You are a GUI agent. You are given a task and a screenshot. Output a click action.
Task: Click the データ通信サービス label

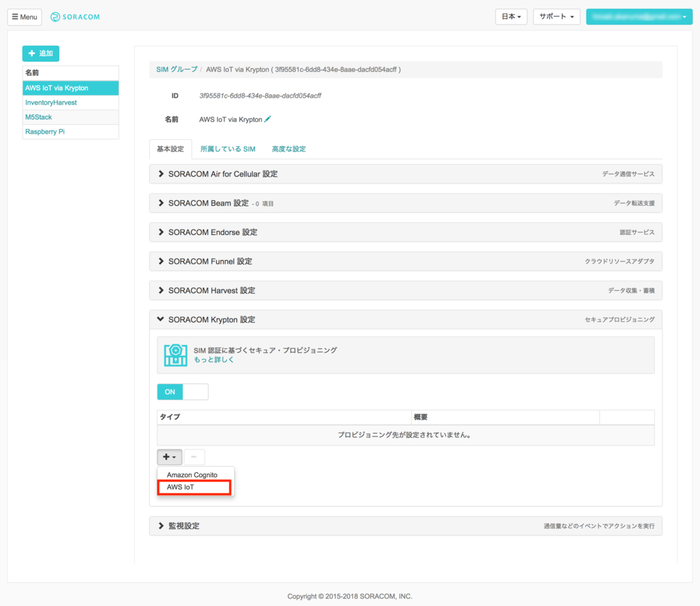pyautogui.click(x=628, y=174)
